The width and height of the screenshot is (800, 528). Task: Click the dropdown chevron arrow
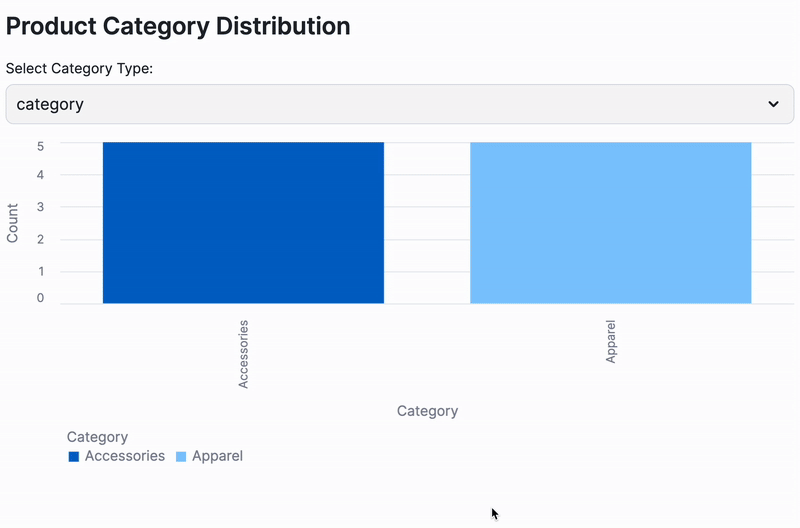point(773,104)
